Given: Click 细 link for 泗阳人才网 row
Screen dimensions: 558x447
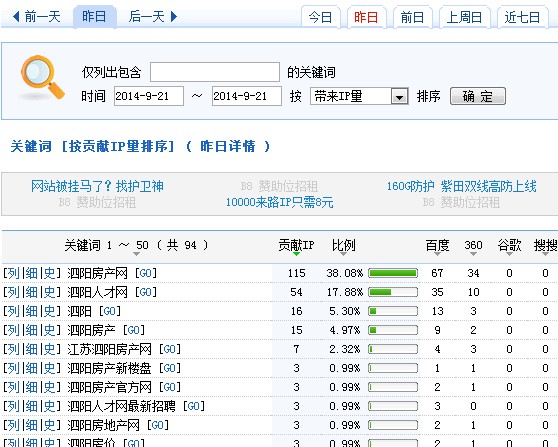Looking at the screenshot, I should click(x=31, y=292).
